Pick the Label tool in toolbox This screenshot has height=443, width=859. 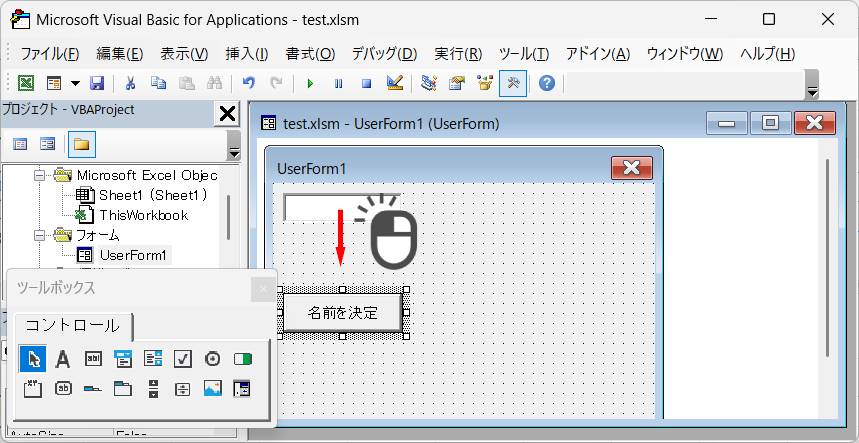pos(63,359)
